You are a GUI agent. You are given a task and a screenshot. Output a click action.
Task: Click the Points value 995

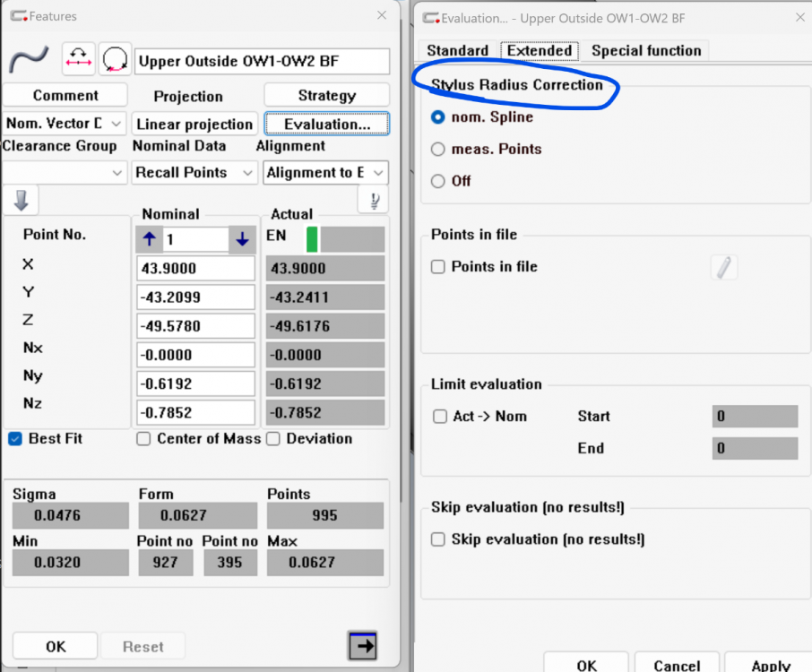(x=325, y=516)
